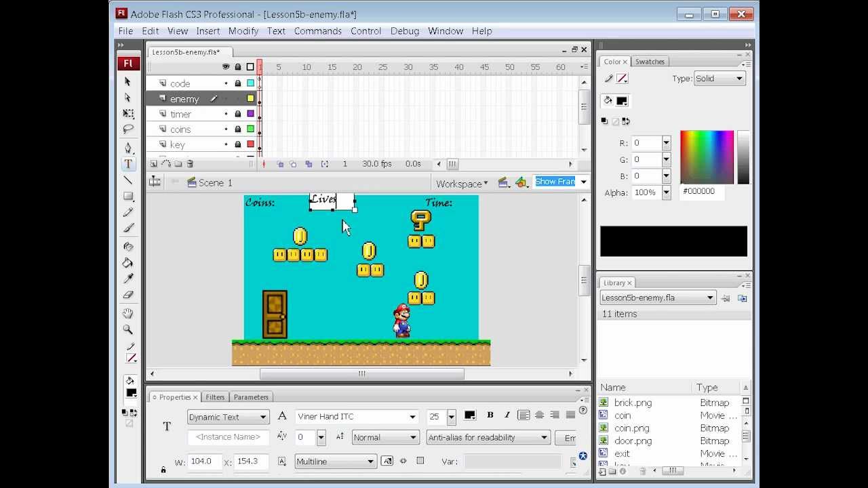Open the Workspace dropdown
This screenshot has height=488, width=868.
[x=462, y=184]
